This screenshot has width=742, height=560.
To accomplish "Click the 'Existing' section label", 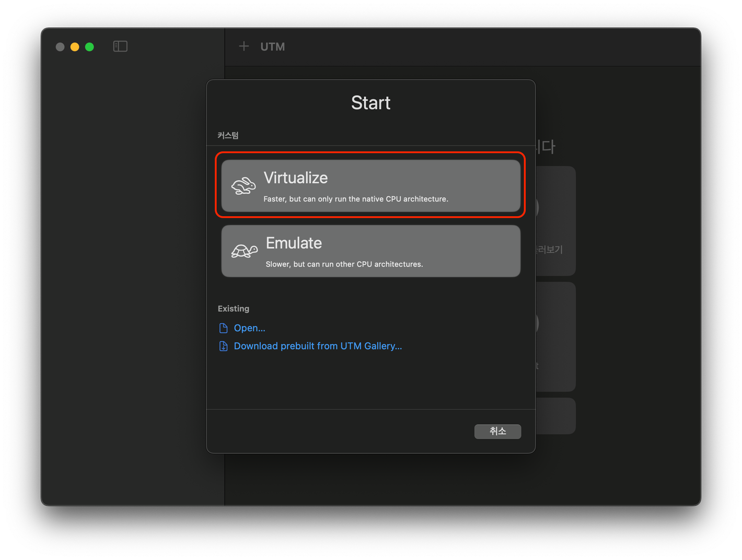I will click(x=234, y=309).
